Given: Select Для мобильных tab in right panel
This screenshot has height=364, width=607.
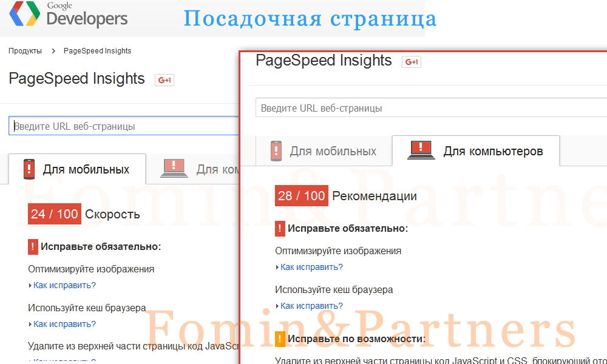Looking at the screenshot, I should [x=324, y=151].
